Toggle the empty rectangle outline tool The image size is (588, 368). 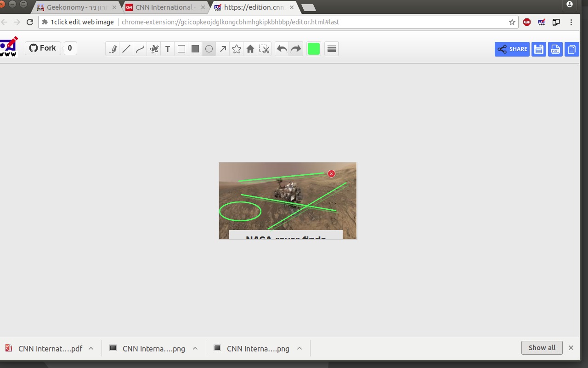[181, 49]
